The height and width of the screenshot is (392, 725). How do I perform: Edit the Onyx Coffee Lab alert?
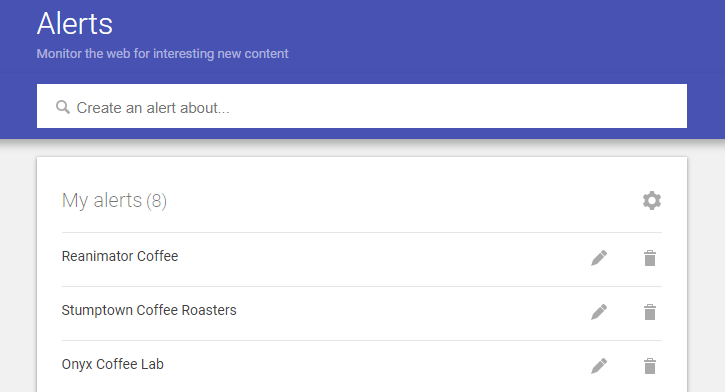pyautogui.click(x=599, y=366)
